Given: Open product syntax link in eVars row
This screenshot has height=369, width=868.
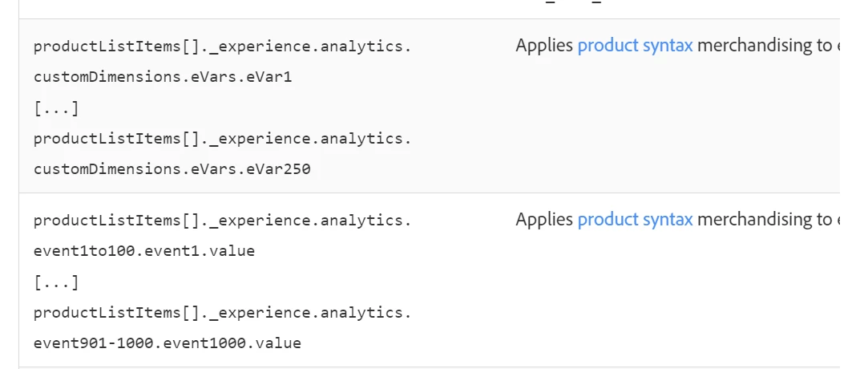Looking at the screenshot, I should pyautogui.click(x=635, y=46).
